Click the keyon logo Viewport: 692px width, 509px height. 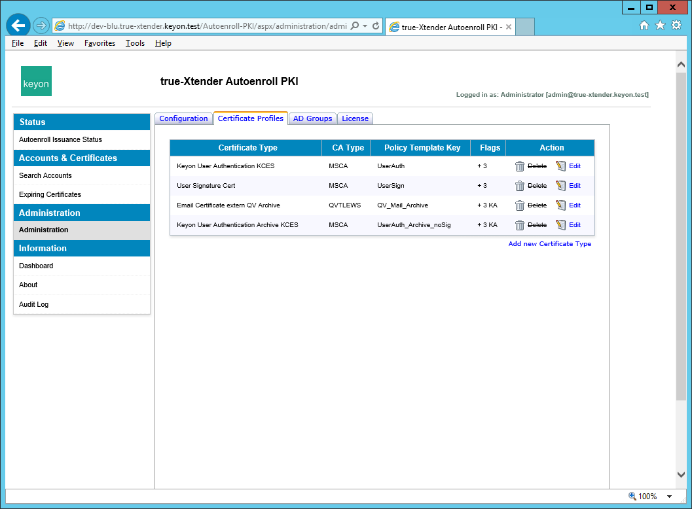coord(36,81)
